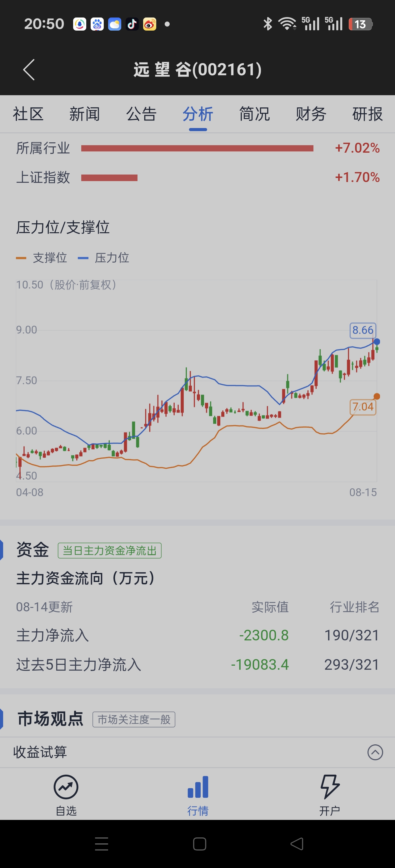The image size is (395, 868).
Task: Open the 自选 watchlist icon
Action: tap(66, 787)
